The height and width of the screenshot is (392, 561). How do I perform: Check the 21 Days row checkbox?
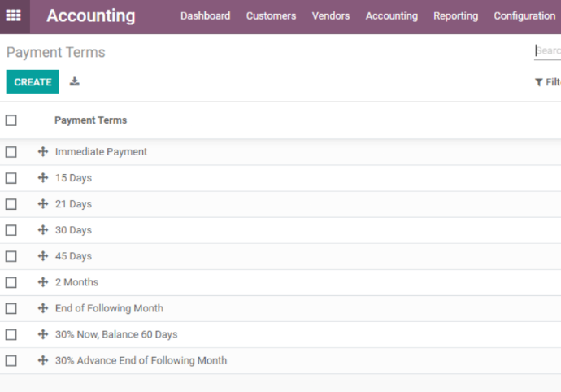(x=11, y=204)
